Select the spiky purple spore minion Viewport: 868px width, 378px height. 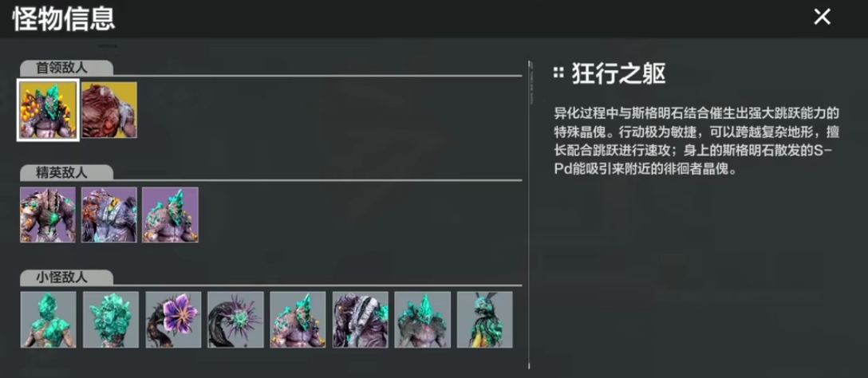[236, 320]
